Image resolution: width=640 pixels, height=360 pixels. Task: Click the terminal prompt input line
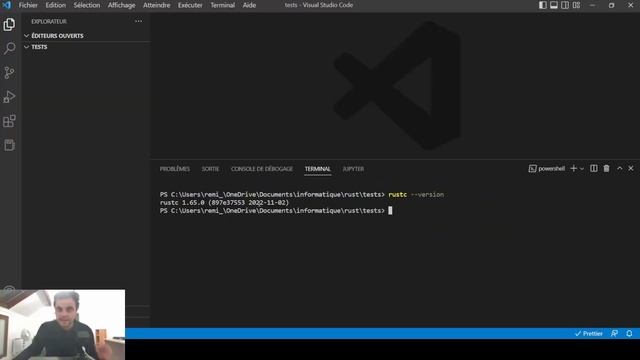click(x=276, y=211)
